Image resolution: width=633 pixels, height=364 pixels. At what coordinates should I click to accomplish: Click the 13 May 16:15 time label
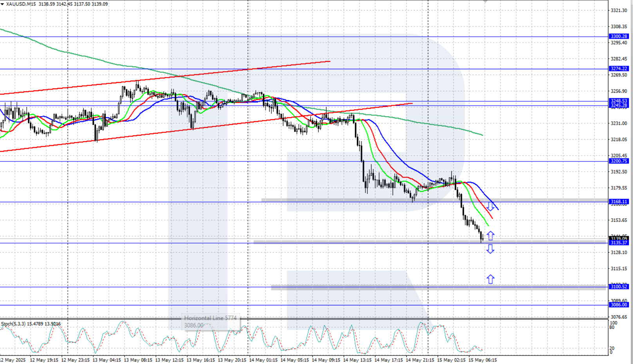(201, 360)
